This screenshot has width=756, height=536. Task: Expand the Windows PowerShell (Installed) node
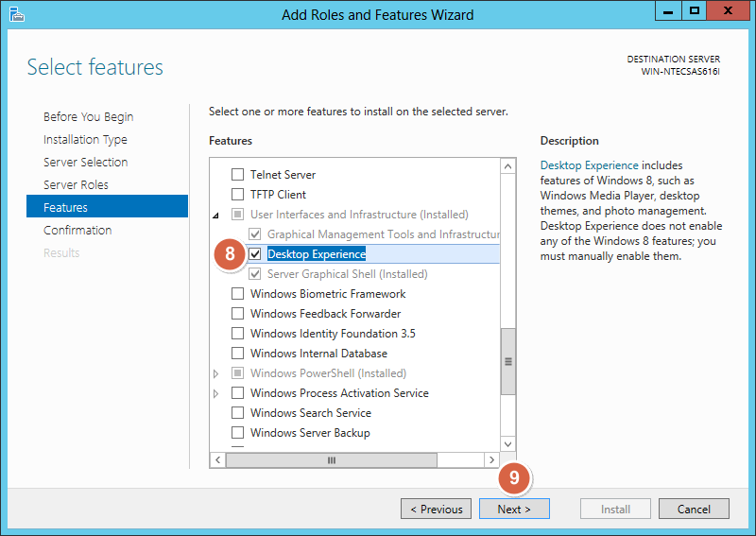tap(215, 373)
